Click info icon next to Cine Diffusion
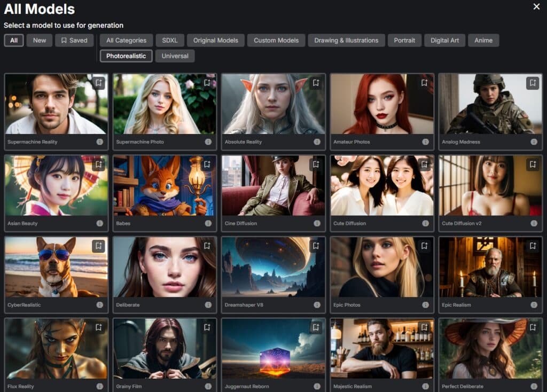547x392 pixels. tap(317, 223)
